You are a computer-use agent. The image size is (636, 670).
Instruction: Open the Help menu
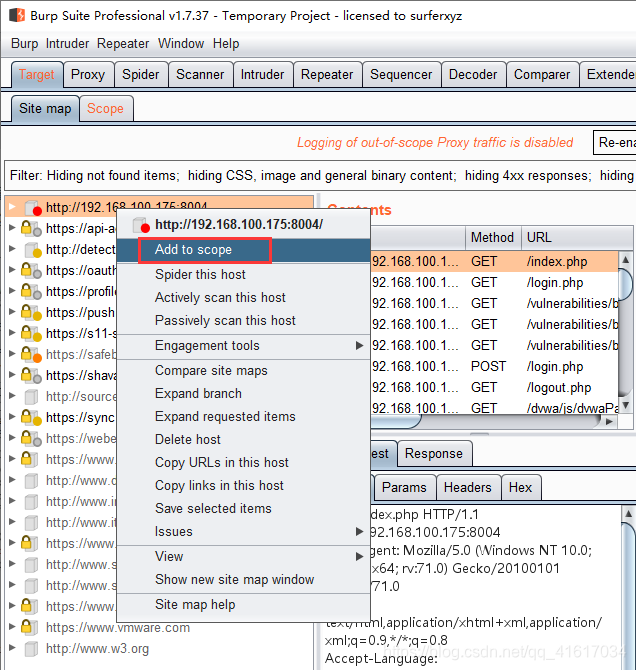[226, 44]
